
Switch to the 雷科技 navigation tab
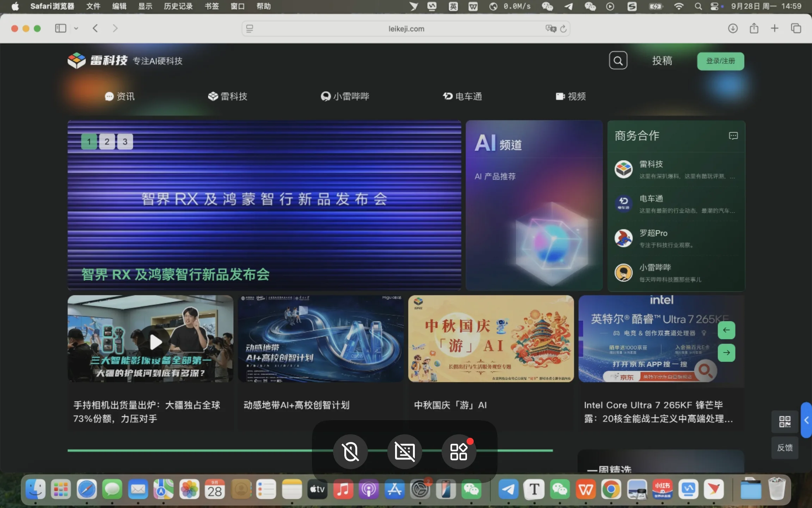(x=228, y=96)
